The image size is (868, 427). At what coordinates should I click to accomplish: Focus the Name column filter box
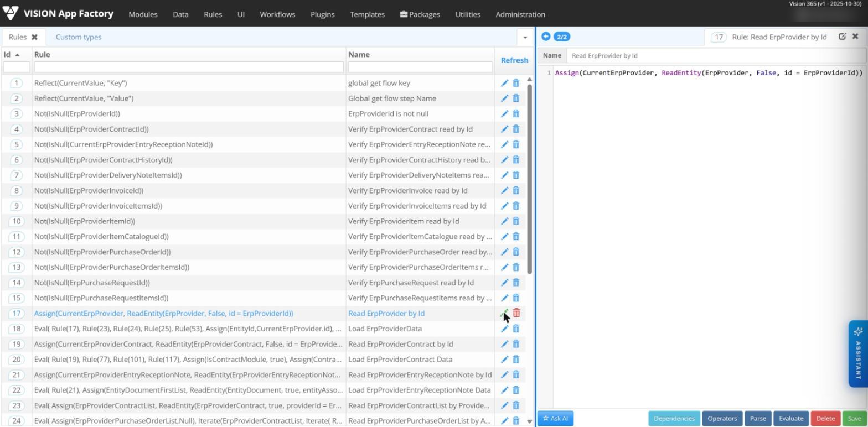coord(420,67)
